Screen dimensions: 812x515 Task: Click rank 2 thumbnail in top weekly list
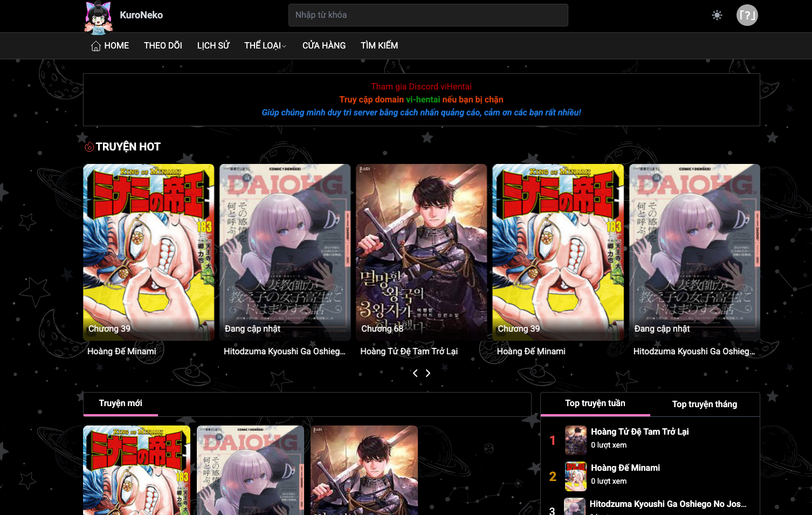(576, 477)
